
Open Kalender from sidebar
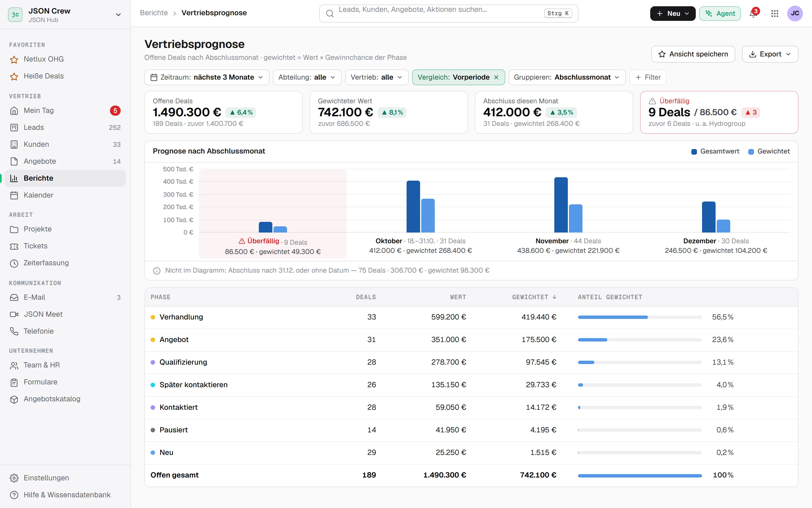click(x=65, y=195)
